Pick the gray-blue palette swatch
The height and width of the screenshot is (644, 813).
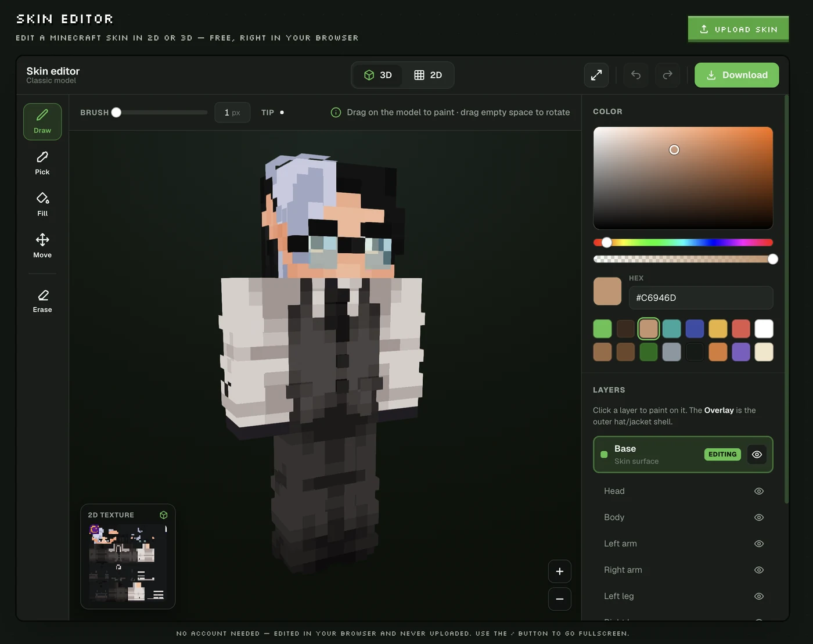[671, 352]
